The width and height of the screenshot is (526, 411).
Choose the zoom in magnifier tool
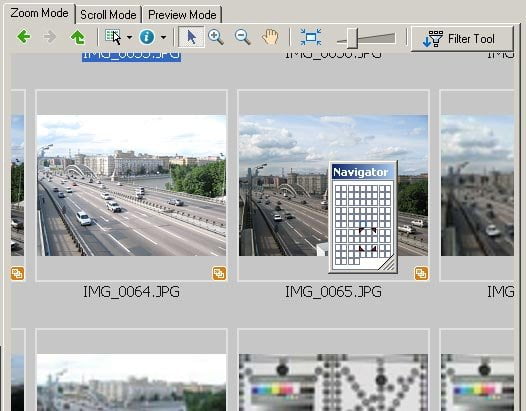(x=216, y=37)
